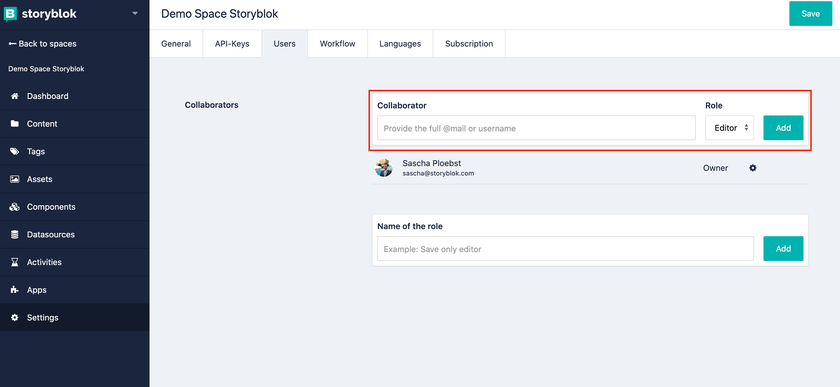840x387 pixels.
Task: Click the Tags icon in sidebar
Action: coord(14,152)
